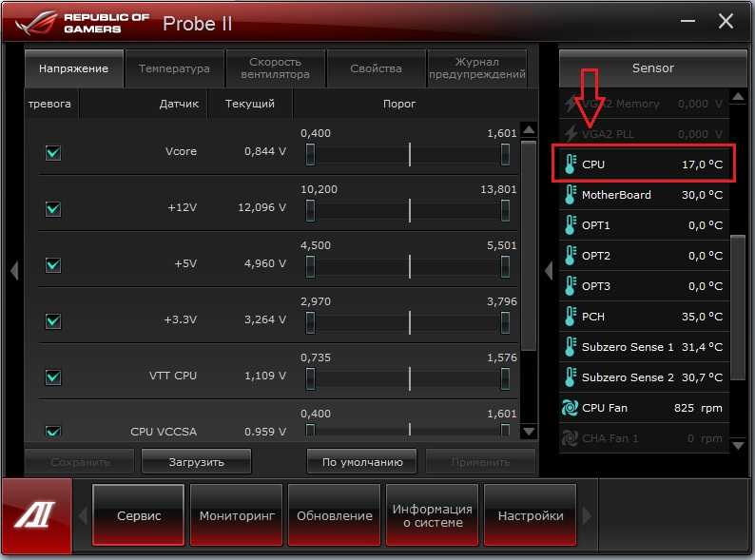The height and width of the screenshot is (560, 755).
Task: Click the По умолчанию button
Action: click(x=362, y=462)
